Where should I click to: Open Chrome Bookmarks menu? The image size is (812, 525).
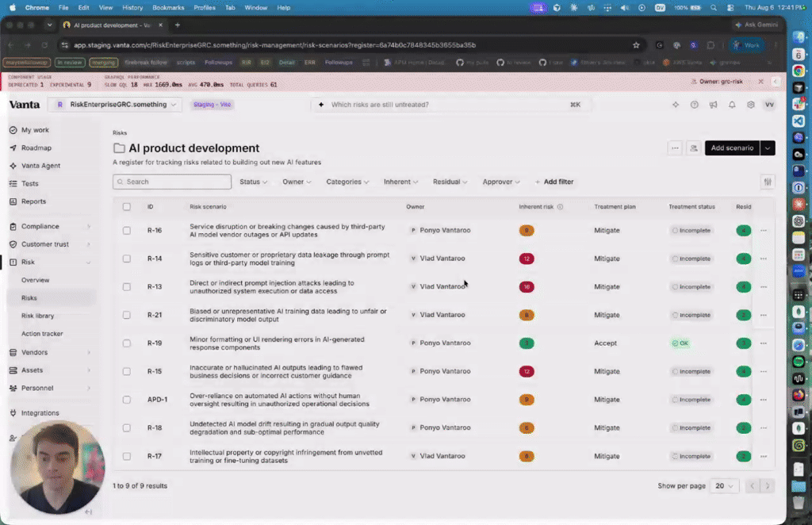pyautogui.click(x=168, y=8)
